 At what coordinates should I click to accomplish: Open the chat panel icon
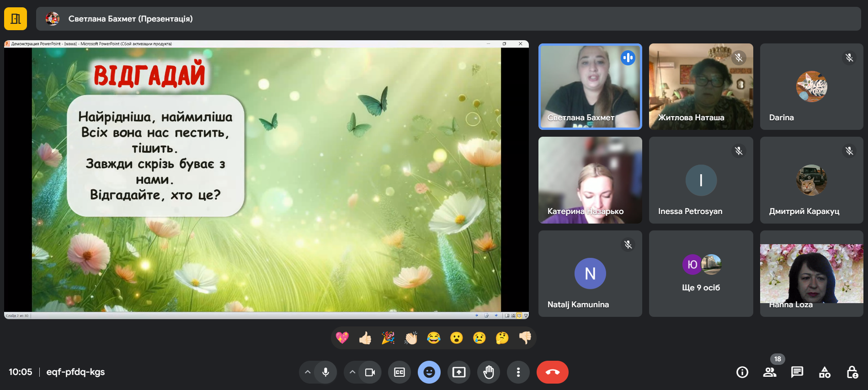pyautogui.click(x=797, y=372)
